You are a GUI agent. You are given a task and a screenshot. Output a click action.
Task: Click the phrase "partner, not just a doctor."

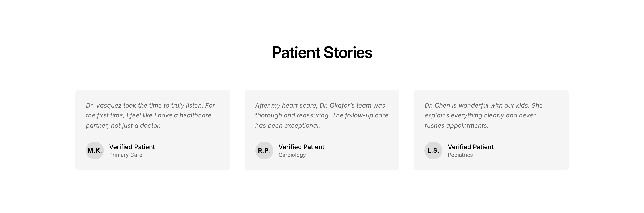click(x=123, y=125)
